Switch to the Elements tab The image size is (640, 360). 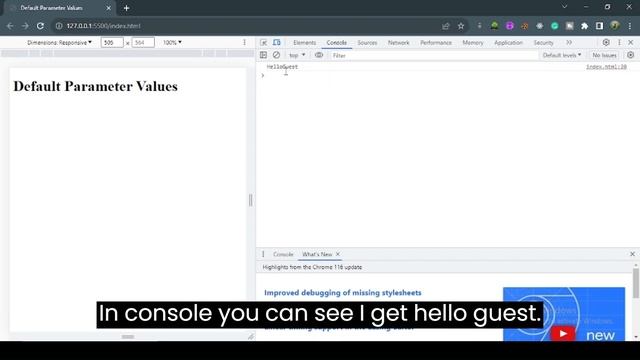[x=304, y=42]
